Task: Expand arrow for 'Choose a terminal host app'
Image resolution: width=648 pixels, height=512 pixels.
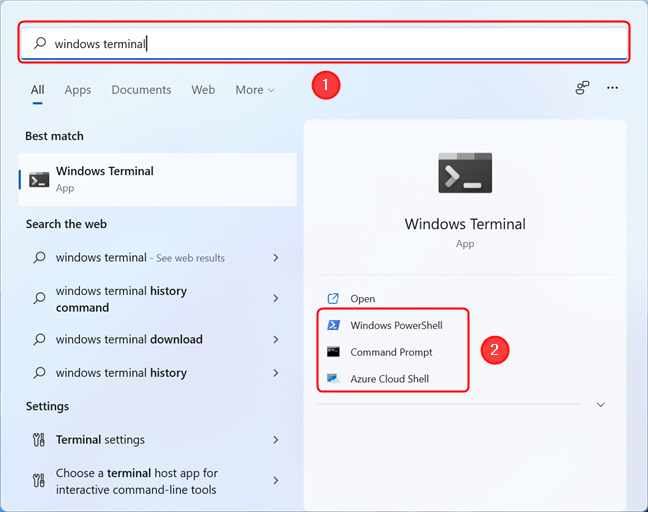Action: [276, 480]
